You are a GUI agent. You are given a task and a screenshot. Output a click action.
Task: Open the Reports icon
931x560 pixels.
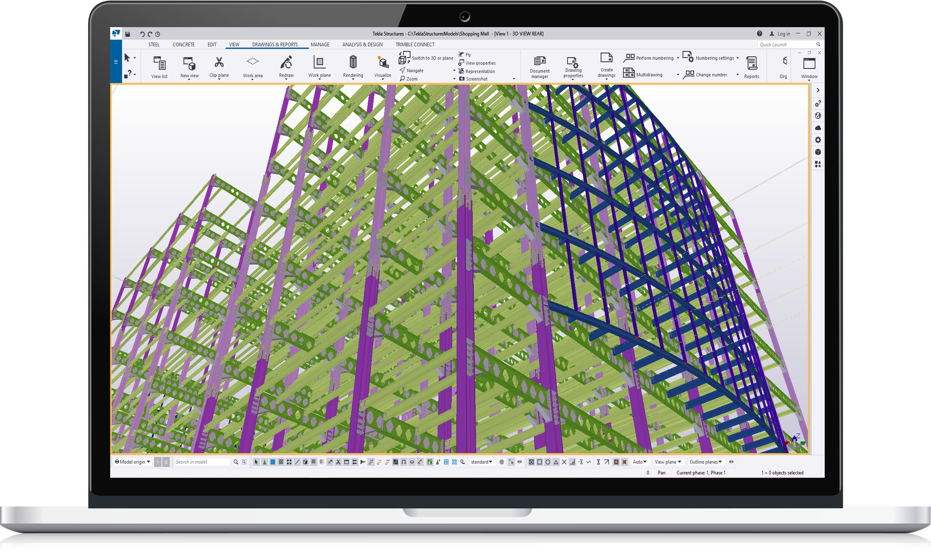[751, 63]
